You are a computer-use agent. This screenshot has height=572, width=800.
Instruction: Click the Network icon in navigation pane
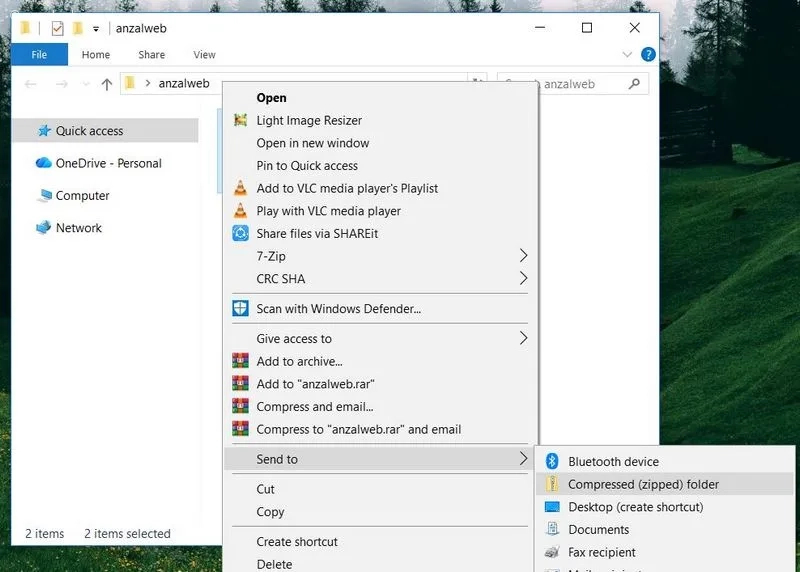click(x=43, y=228)
